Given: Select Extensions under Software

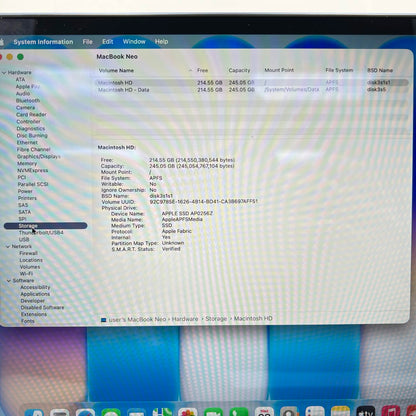Looking at the screenshot, I should (34, 314).
